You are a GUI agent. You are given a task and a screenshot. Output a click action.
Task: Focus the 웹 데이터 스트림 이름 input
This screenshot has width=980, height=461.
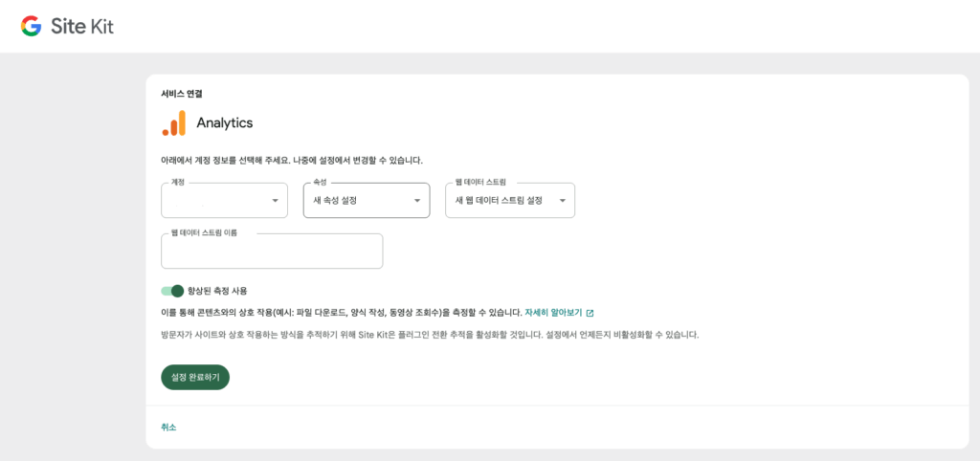(272, 252)
